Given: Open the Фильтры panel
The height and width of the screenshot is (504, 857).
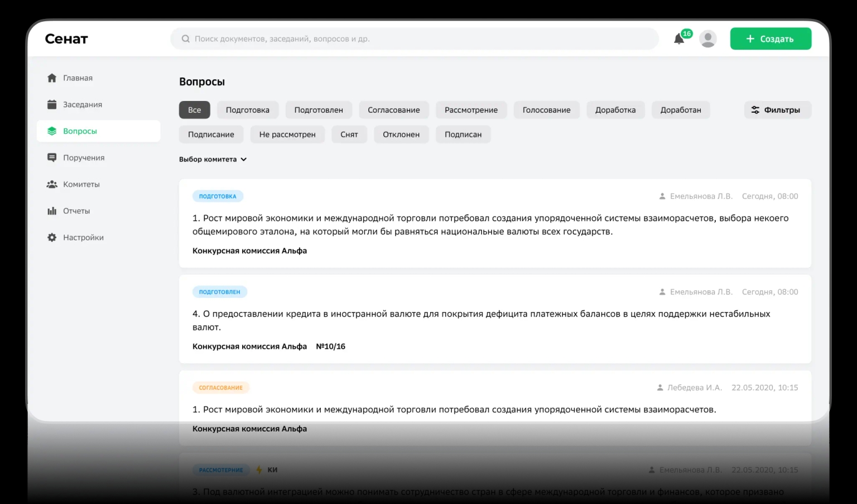Looking at the screenshot, I should pyautogui.click(x=777, y=110).
